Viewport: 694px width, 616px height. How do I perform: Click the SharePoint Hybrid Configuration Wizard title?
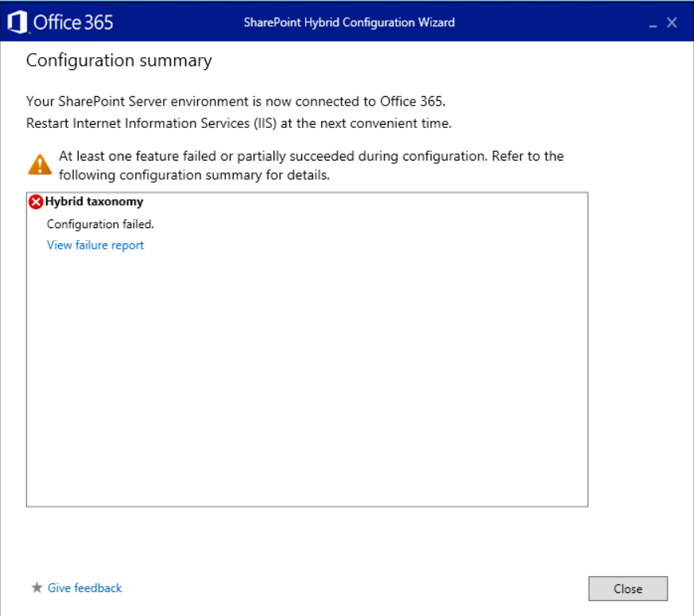click(347, 22)
